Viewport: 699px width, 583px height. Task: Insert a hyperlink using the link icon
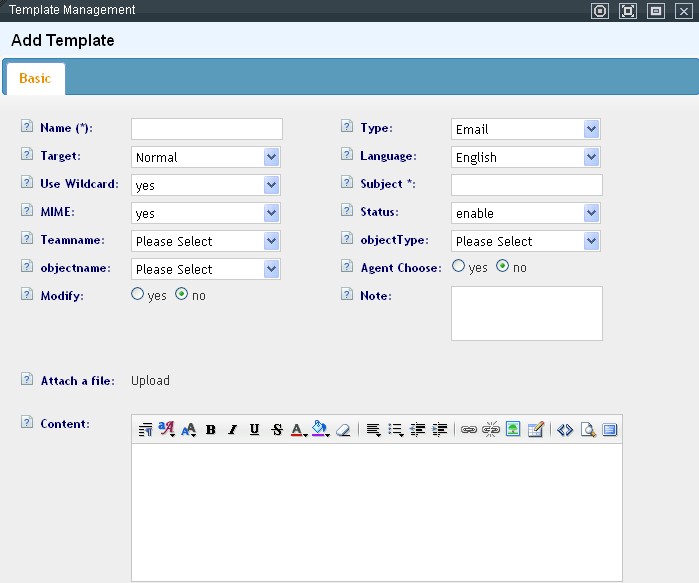(x=468, y=430)
